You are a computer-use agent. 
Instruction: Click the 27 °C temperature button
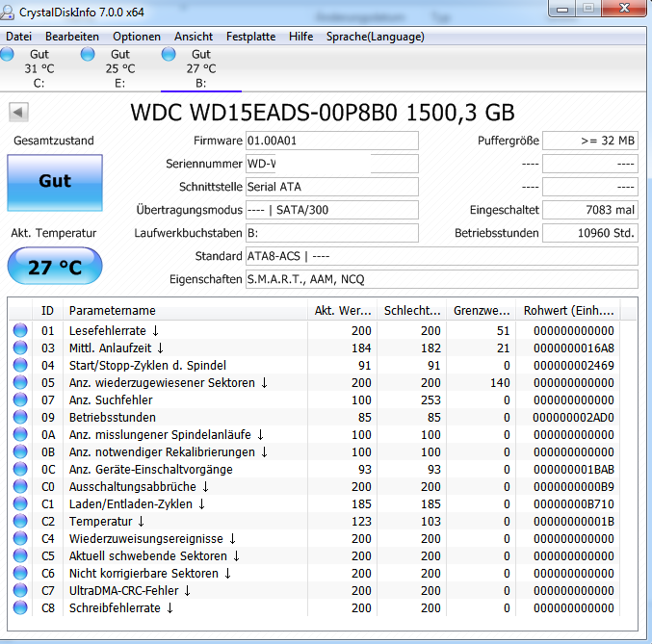(x=55, y=266)
